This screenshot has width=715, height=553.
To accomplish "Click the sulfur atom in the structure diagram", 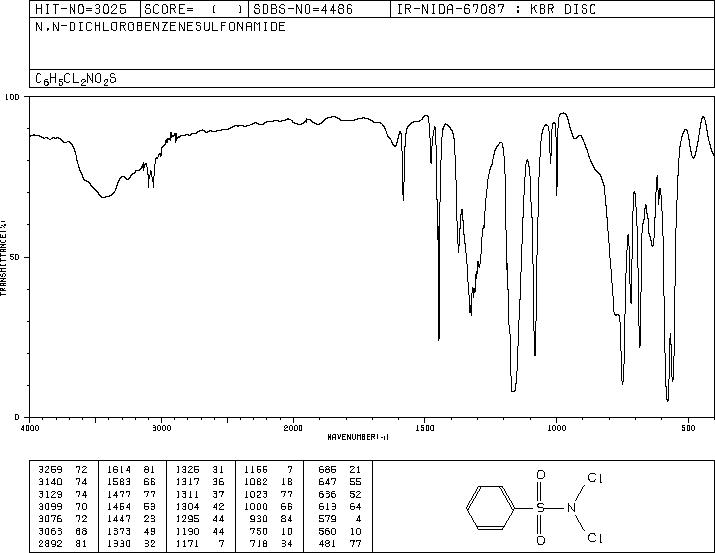I will pos(540,507).
